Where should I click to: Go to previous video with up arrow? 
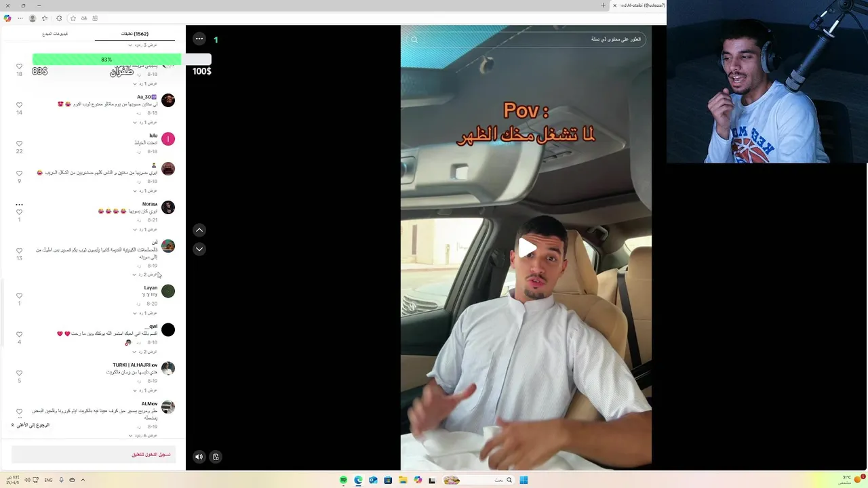pos(199,230)
